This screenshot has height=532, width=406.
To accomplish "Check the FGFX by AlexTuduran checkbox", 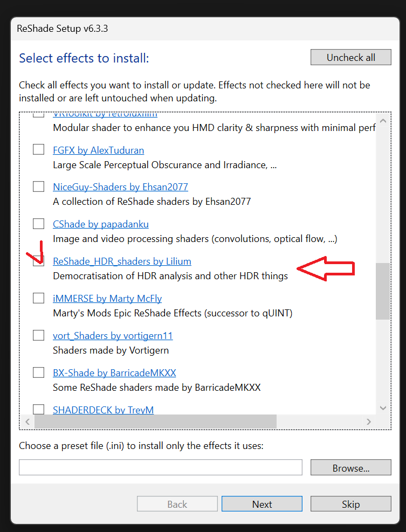I will tap(38, 149).
